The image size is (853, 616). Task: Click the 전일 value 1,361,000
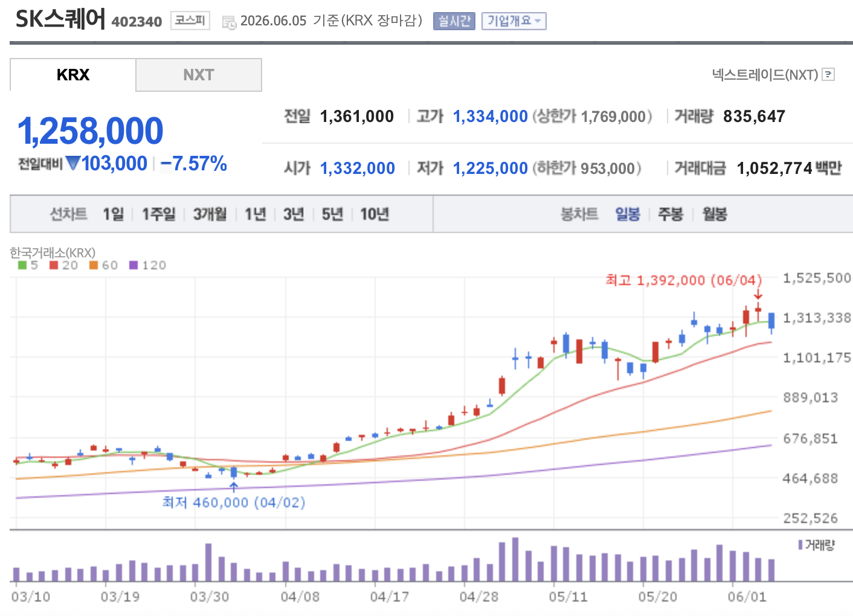point(357,116)
